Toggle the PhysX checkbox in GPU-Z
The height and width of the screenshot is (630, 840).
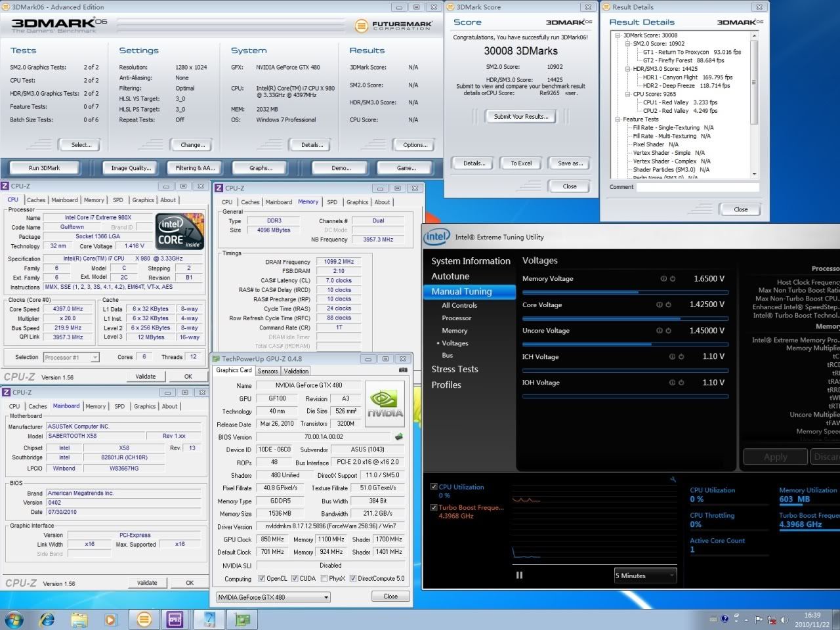[x=323, y=578]
